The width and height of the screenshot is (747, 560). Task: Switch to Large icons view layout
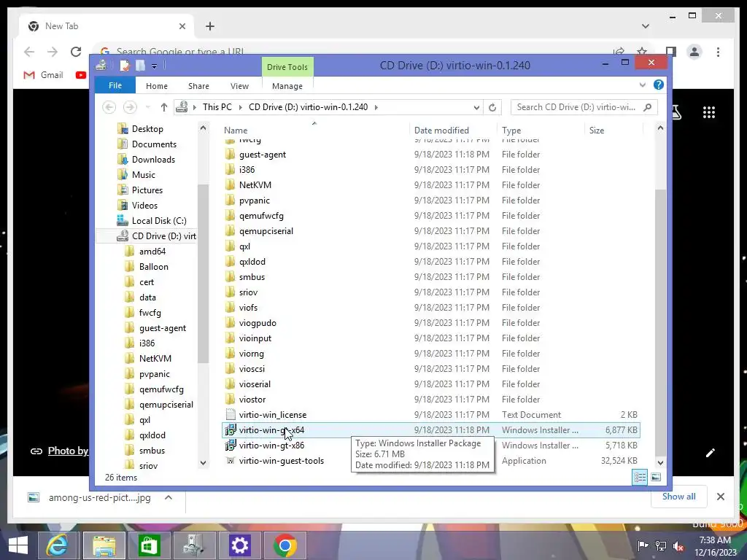656,477
